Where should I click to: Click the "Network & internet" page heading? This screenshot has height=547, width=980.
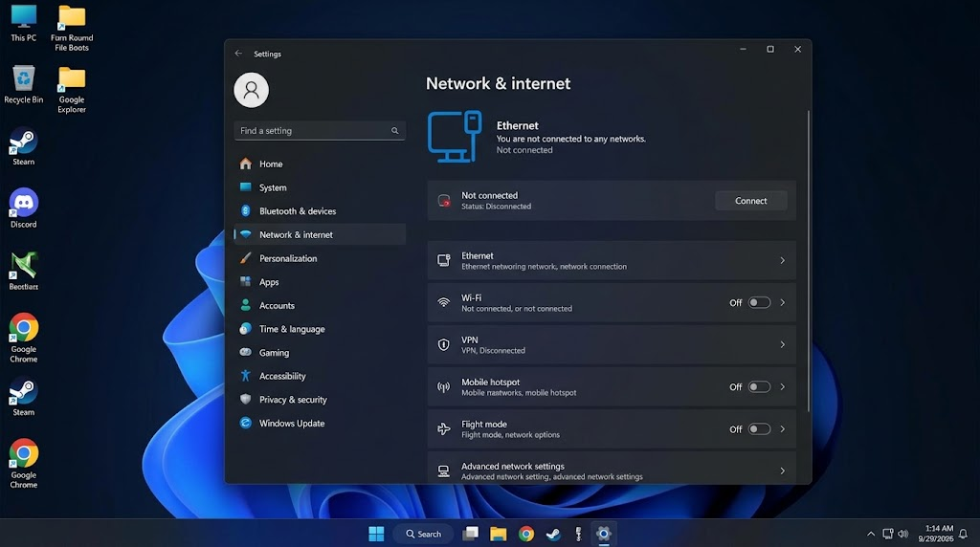pos(498,83)
